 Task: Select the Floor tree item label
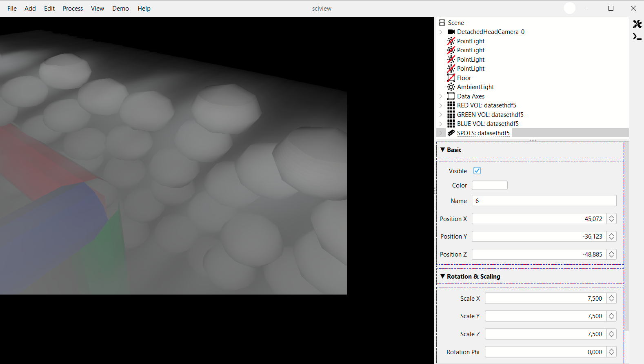pos(464,78)
